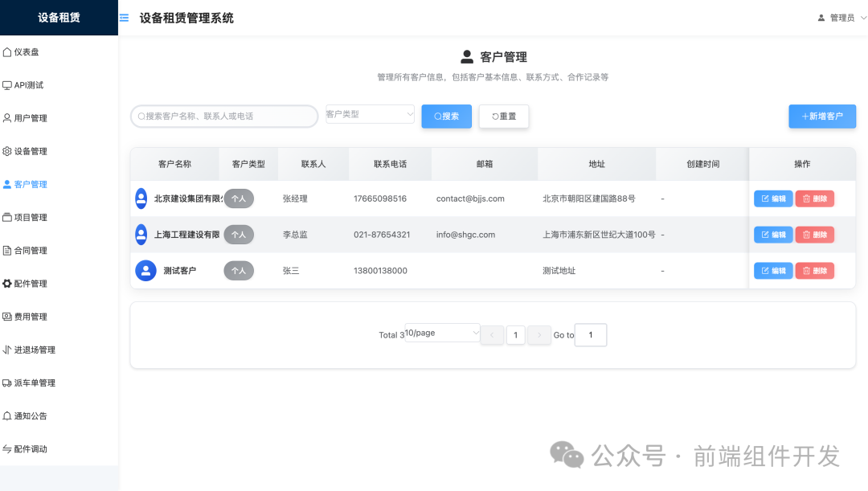Viewport: 868px width, 491px height.
Task: Select the API测试 icon in sidebar
Action: click(x=8, y=84)
